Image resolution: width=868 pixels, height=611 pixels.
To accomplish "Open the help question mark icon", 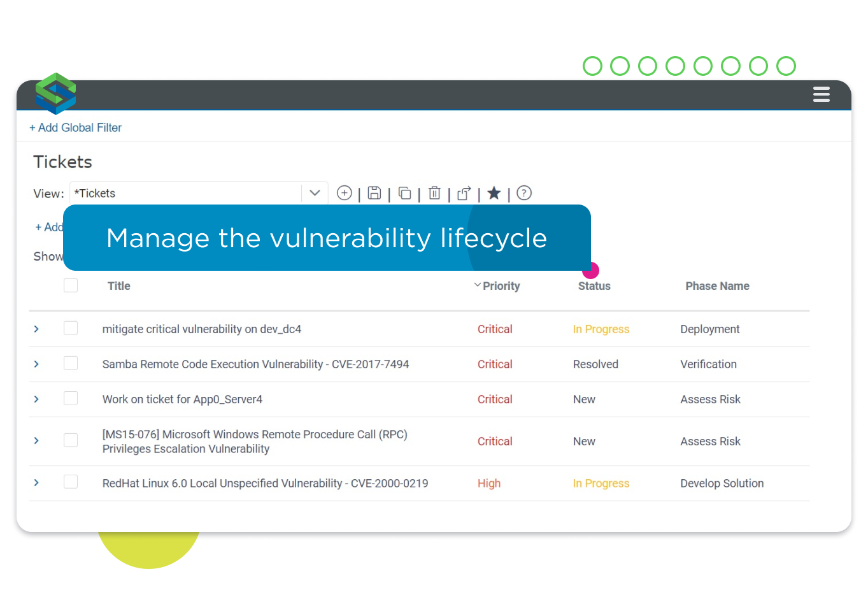I will point(524,193).
